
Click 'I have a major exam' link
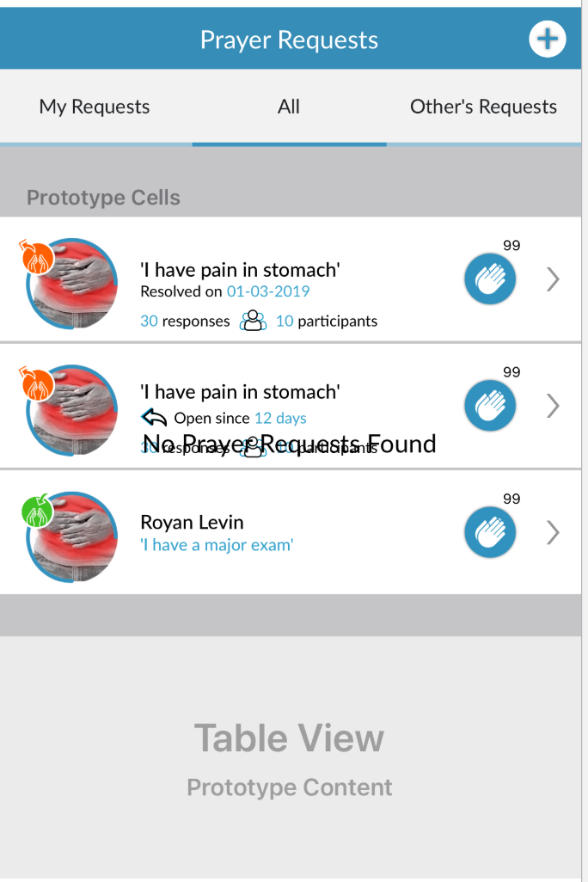[217, 545]
